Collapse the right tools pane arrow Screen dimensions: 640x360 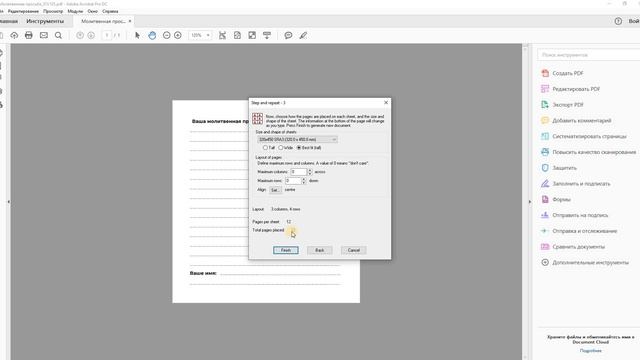point(530,202)
